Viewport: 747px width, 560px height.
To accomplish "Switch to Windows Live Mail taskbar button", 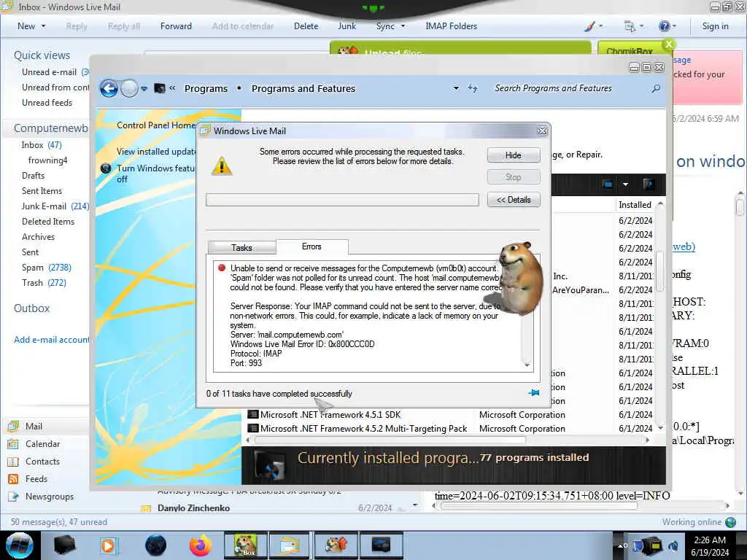I will (290, 545).
